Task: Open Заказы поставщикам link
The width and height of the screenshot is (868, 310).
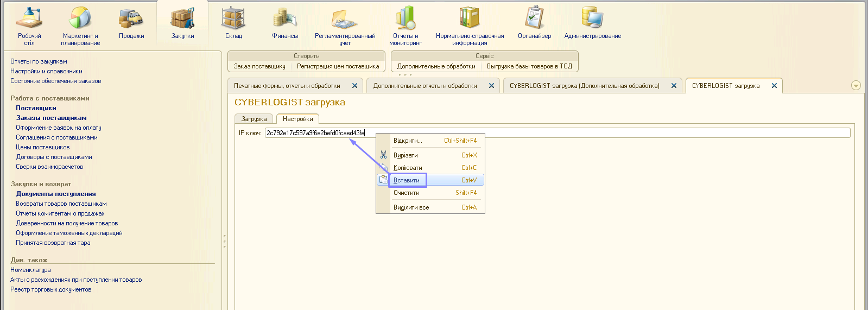Action: (x=51, y=118)
